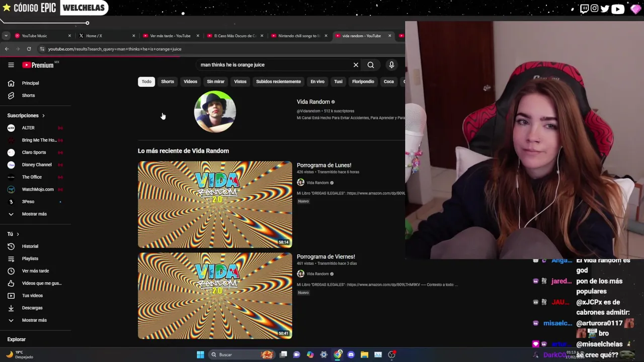Image resolution: width=644 pixels, height=362 pixels.
Task: Open Copilot from the taskbar
Action: point(310,354)
